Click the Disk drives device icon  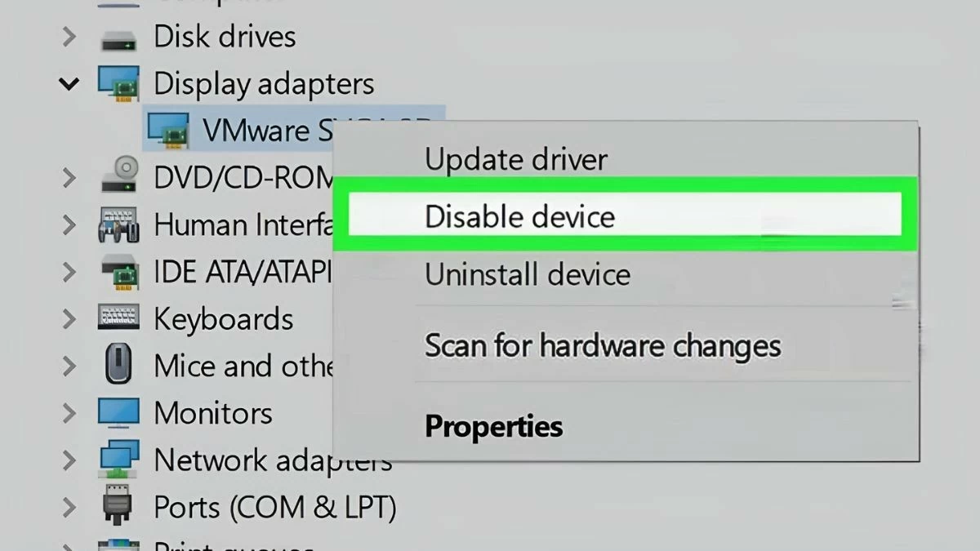119,37
